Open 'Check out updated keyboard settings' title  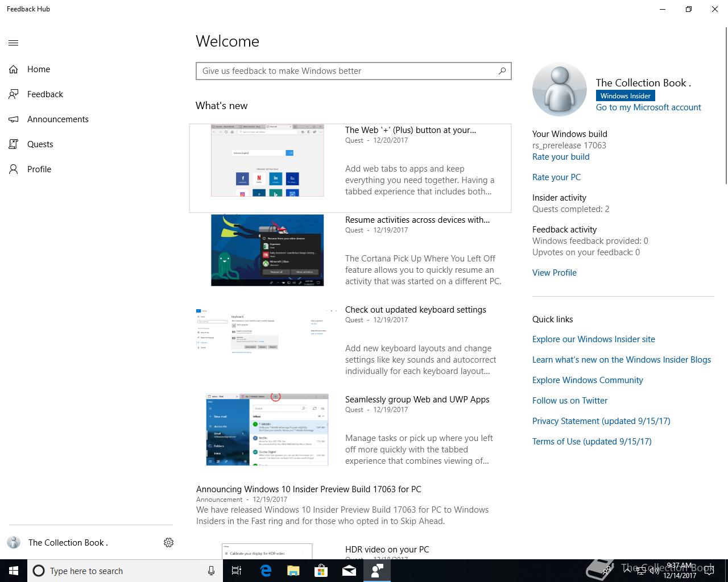[x=416, y=310]
